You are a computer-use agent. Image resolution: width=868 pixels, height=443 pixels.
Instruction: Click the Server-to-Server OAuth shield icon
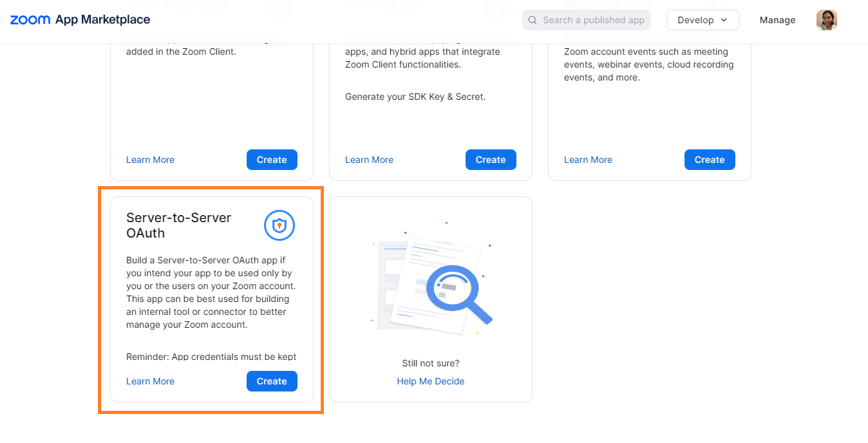pyautogui.click(x=279, y=225)
